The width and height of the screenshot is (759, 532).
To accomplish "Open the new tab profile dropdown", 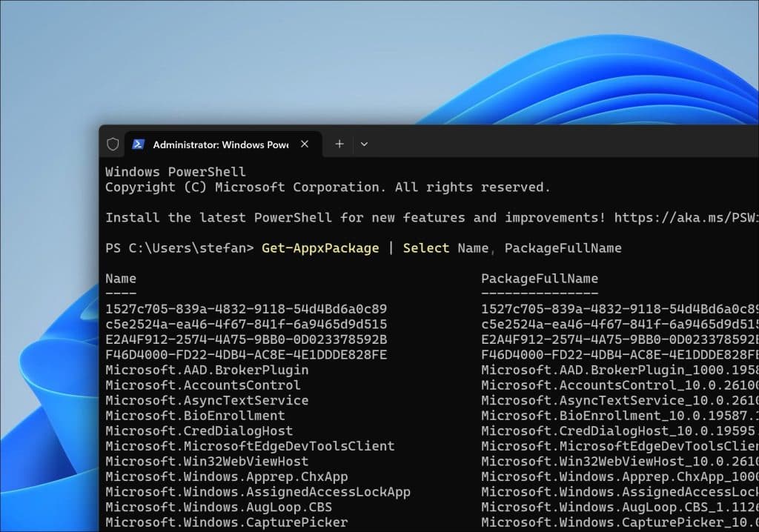I will (364, 144).
